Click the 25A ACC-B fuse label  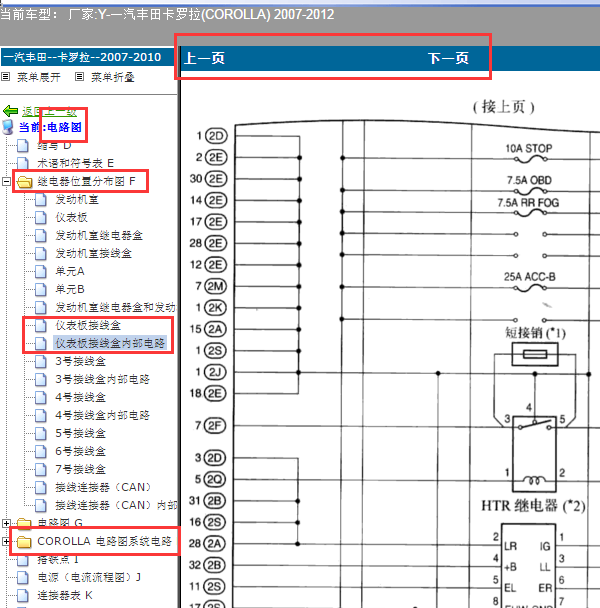click(x=529, y=276)
